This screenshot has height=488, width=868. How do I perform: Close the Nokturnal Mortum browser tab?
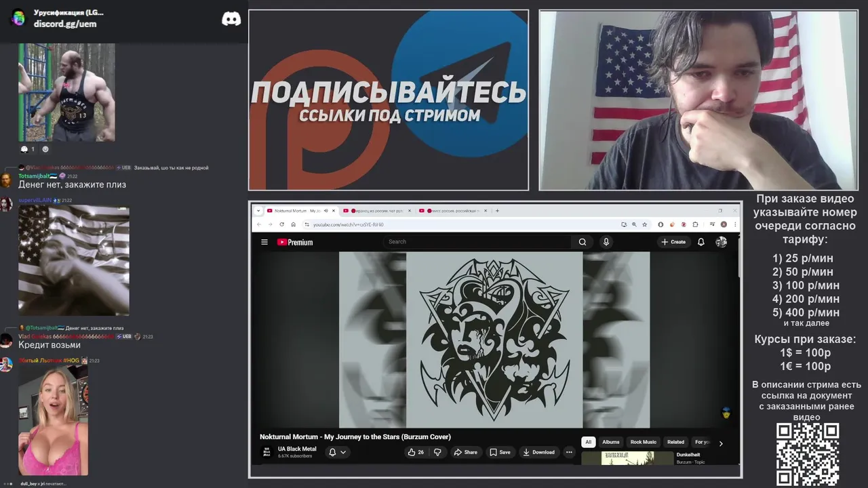(x=333, y=211)
